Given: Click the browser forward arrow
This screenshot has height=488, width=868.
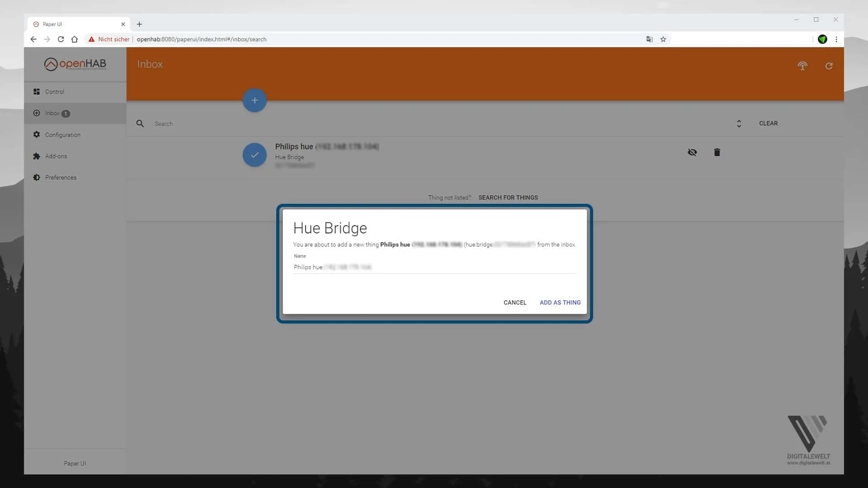Looking at the screenshot, I should tap(47, 39).
